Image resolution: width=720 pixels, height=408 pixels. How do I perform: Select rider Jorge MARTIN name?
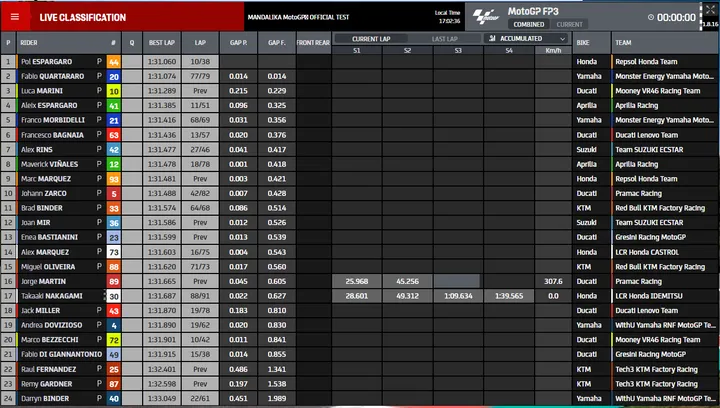tap(43, 281)
